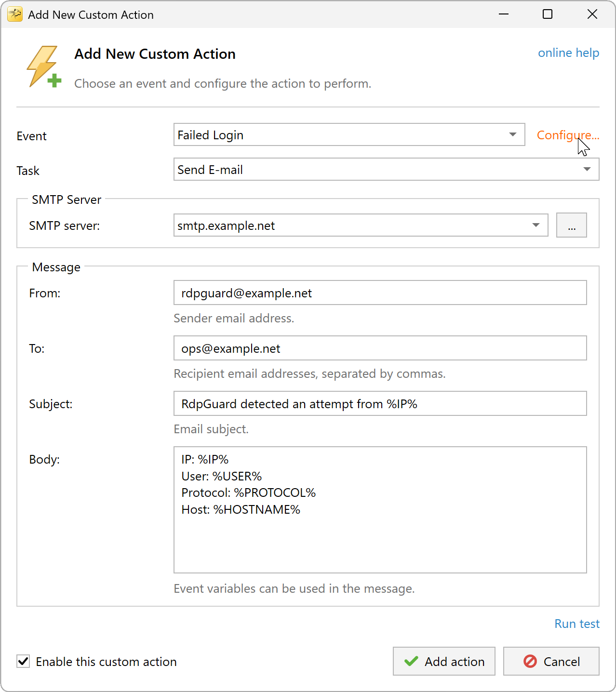Minimize the Add New Custom Action window
Viewport: 616px width, 692px height.
[x=504, y=14]
